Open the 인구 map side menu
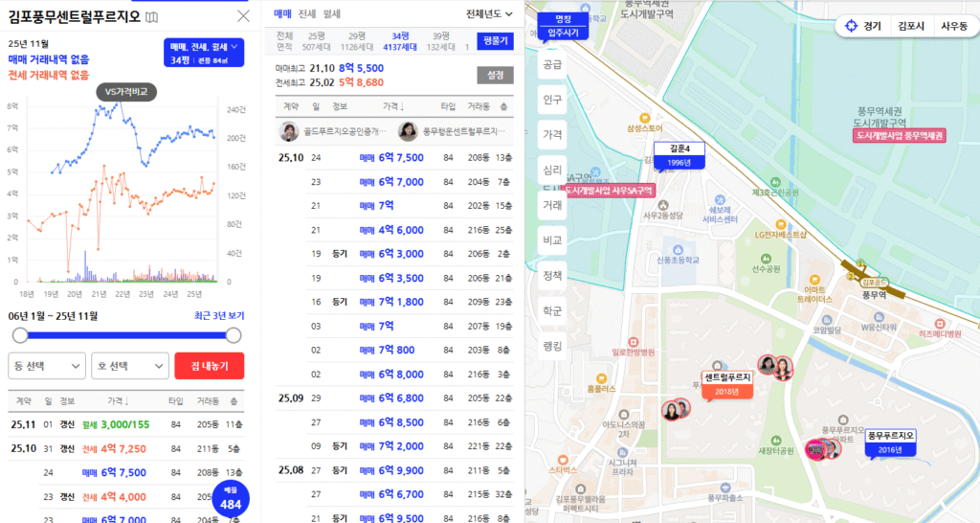 (x=552, y=100)
